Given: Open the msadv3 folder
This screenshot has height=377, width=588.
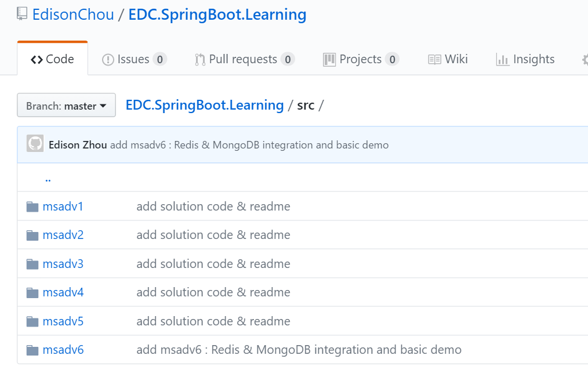Looking at the screenshot, I should pyautogui.click(x=63, y=264).
